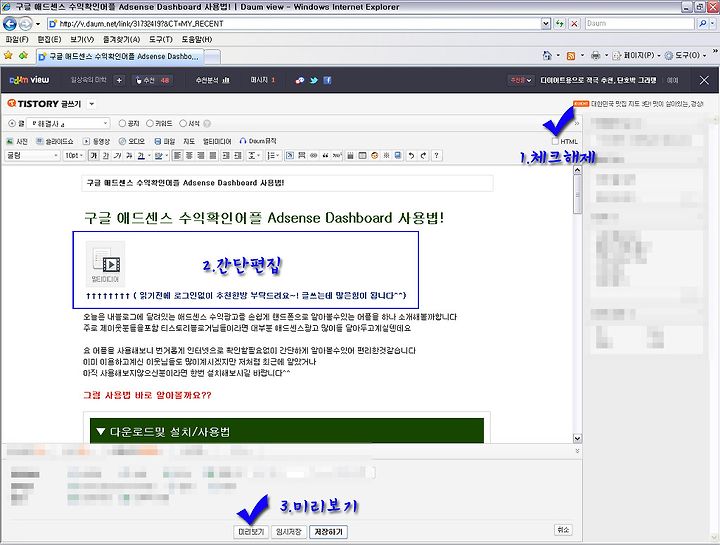Align text left in the editor
Screen dimensions: 720x545
pos(177,156)
